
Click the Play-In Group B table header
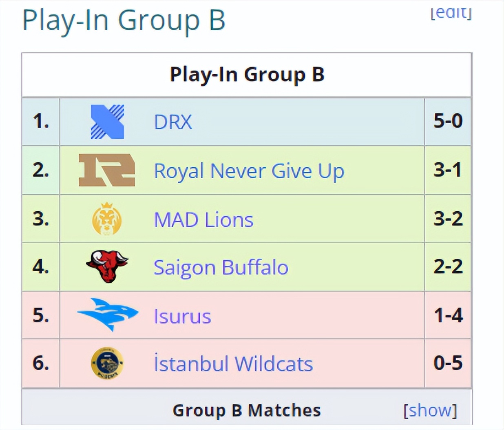pyautogui.click(x=247, y=75)
